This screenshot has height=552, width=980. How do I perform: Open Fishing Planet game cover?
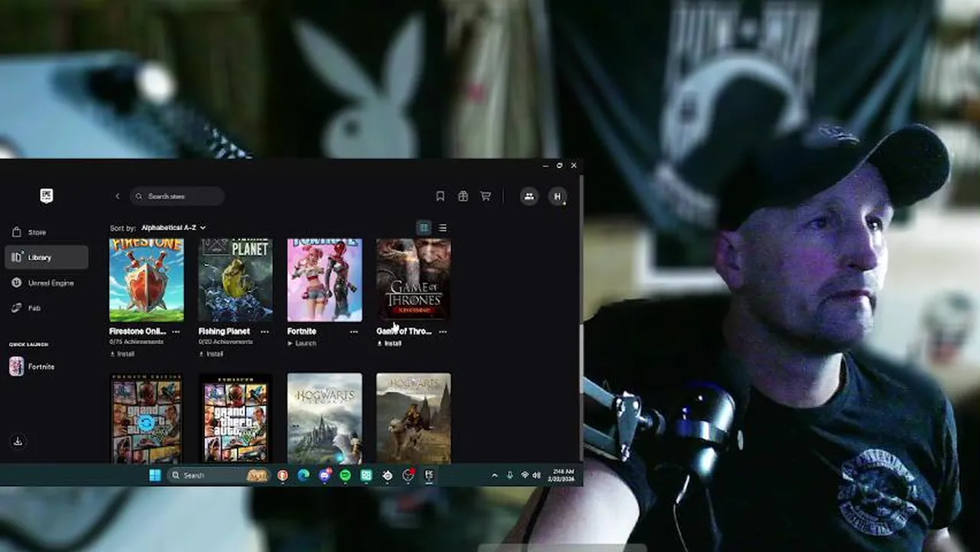pos(235,280)
